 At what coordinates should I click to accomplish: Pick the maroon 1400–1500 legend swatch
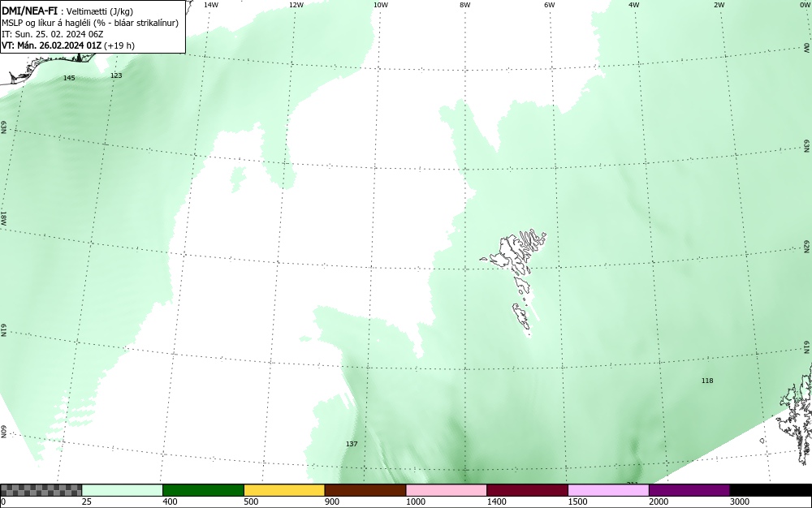[x=527, y=490]
